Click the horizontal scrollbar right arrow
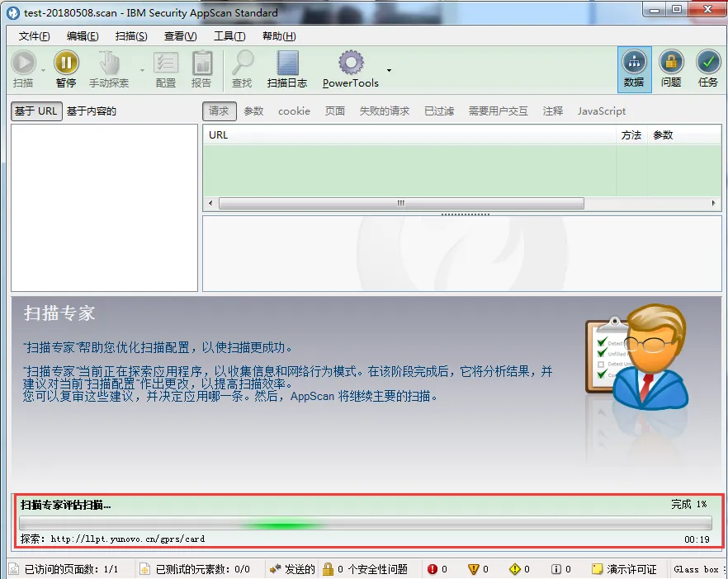The image size is (728, 579). (714, 203)
